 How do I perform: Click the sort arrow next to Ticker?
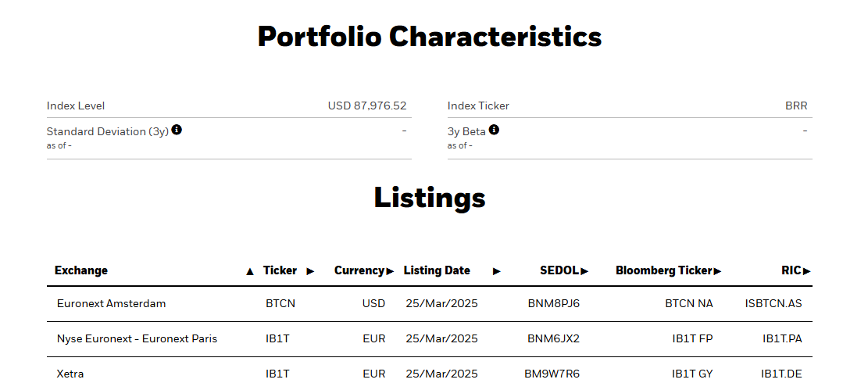pos(310,271)
